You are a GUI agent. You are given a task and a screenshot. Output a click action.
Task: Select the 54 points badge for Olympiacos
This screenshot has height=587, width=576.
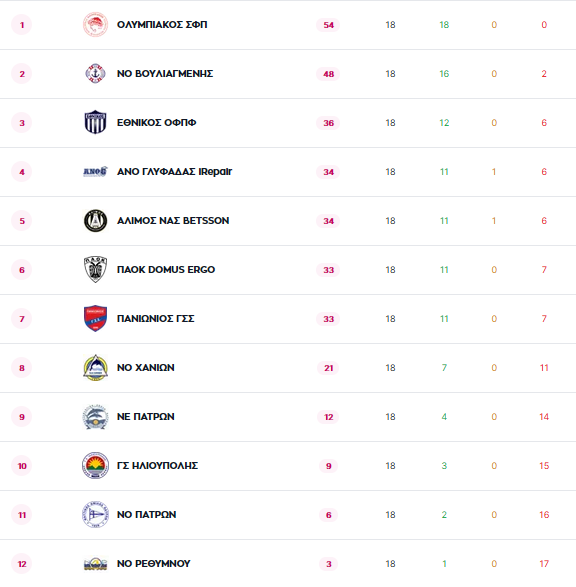tap(328, 25)
